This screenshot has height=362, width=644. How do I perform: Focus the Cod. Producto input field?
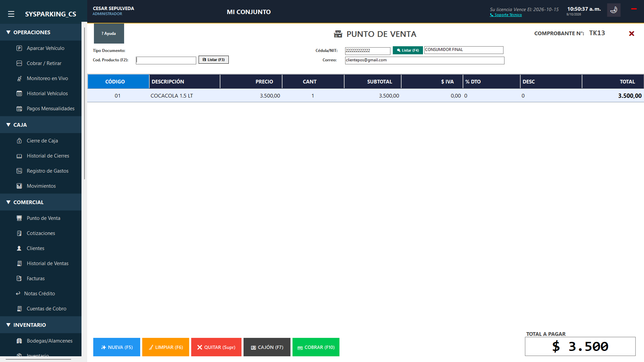[x=166, y=60]
